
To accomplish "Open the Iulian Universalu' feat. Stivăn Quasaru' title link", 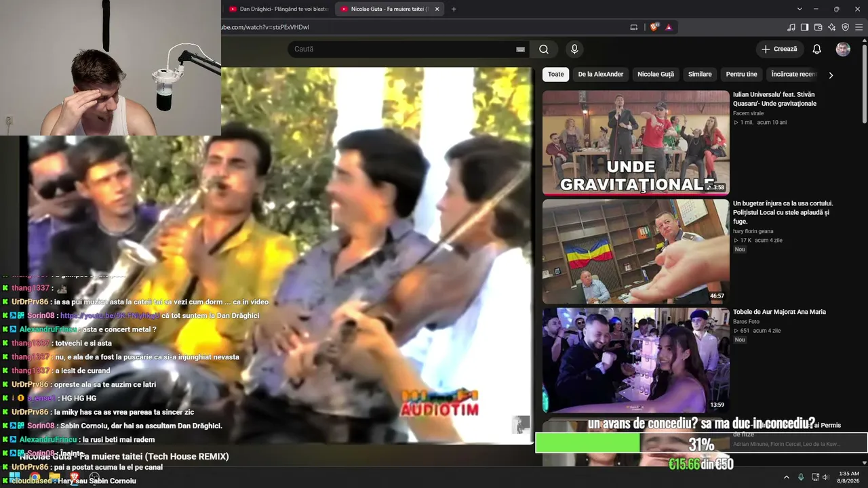I will pyautogui.click(x=774, y=99).
